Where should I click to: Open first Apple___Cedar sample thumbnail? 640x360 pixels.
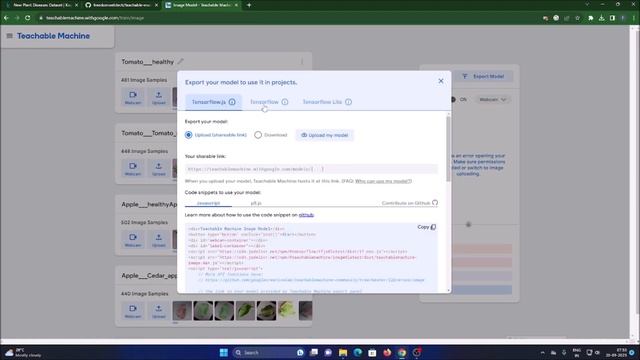click(182, 311)
